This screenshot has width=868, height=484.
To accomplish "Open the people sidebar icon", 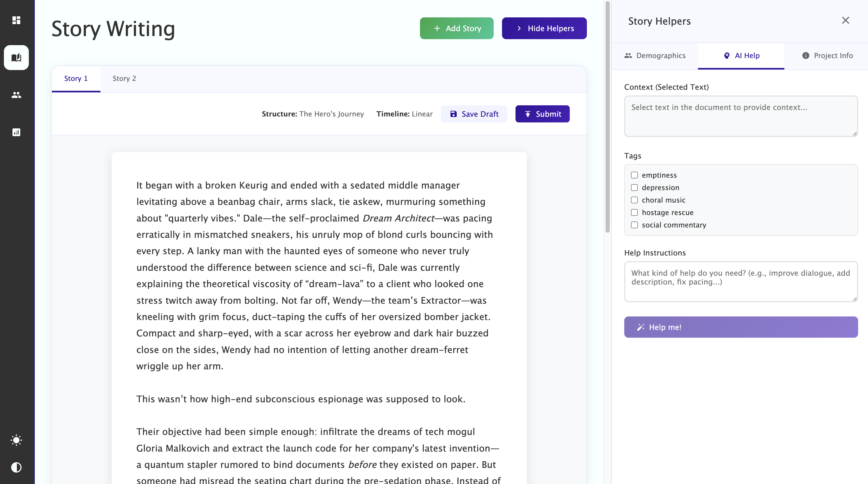I will click(16, 95).
